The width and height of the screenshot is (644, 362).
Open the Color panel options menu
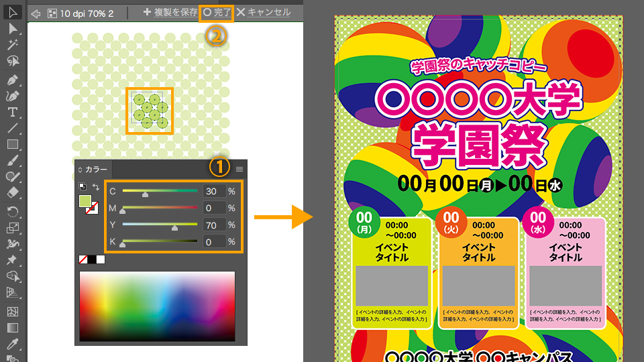[239, 169]
